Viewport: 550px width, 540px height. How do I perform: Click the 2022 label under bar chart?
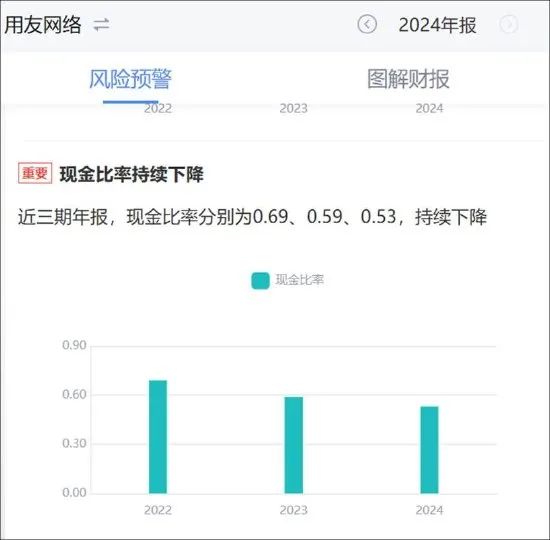158,510
